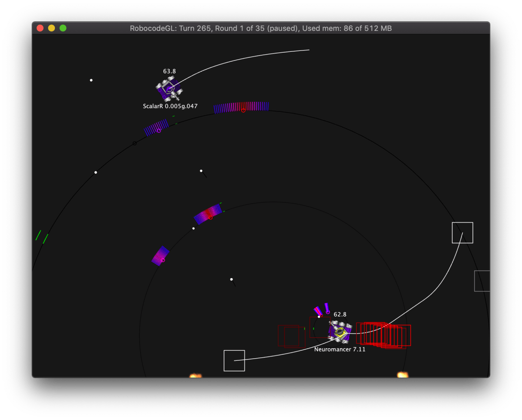522x420 pixels.
Task: Close the RobocodeGL window
Action: [x=40, y=28]
